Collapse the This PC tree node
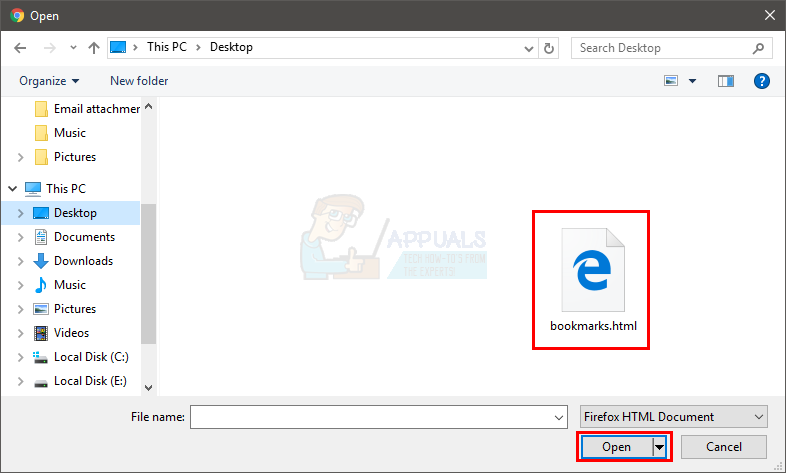 (x=13, y=189)
